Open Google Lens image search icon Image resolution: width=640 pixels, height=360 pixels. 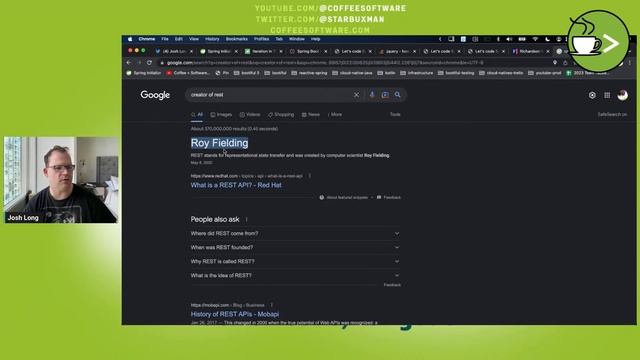385,95
